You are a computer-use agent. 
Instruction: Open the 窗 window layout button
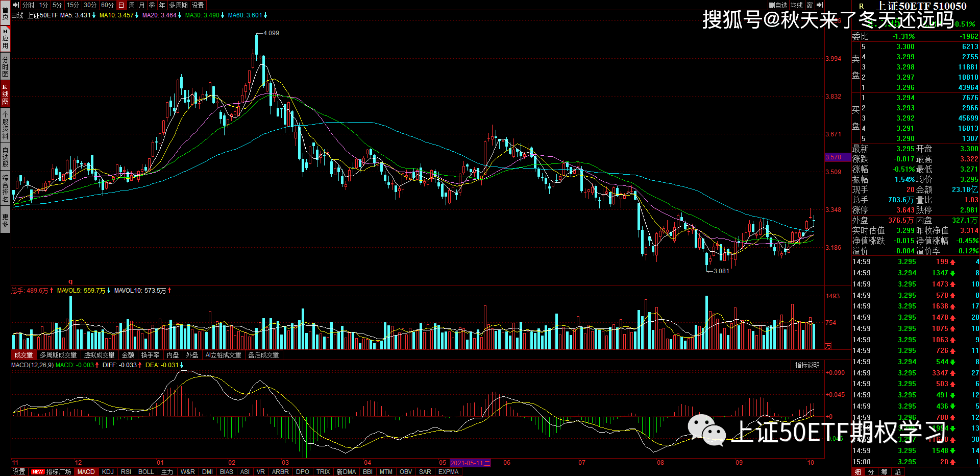[x=810, y=5]
